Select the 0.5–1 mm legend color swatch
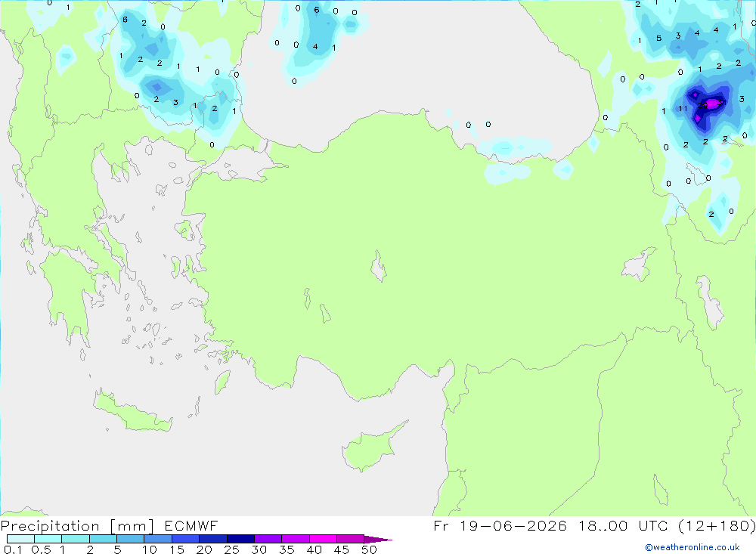The height and width of the screenshot is (554, 756). [48, 539]
